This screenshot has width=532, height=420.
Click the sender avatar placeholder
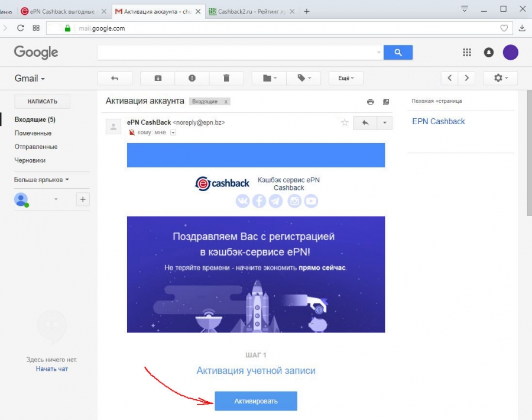[113, 127]
